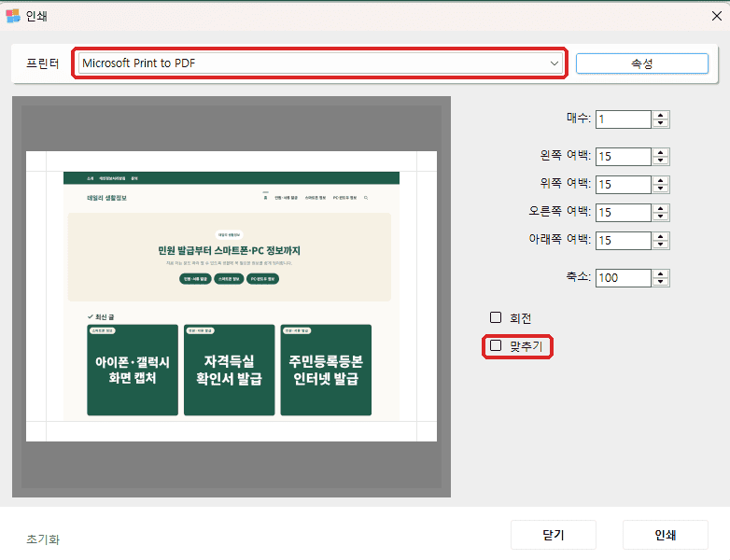Screen dimensions: 730x560
Task: Close the 인쇄 dialog window
Action: pos(717,16)
